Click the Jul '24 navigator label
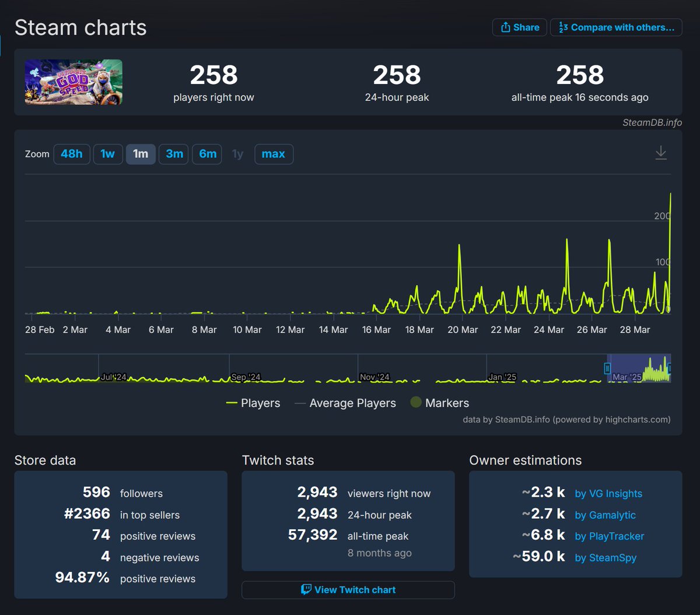700x615 pixels. 114,377
